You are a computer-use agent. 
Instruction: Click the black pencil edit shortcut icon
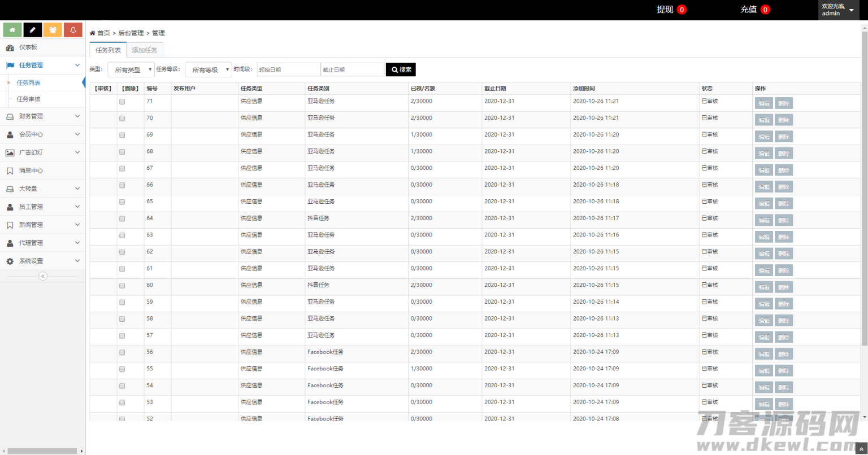pyautogui.click(x=33, y=30)
